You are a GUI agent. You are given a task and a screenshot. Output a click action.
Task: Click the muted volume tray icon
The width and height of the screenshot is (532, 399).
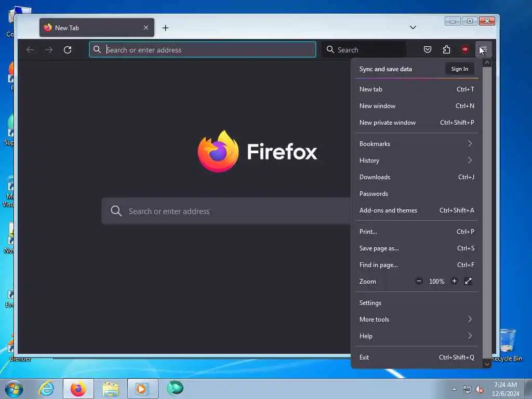coord(480,390)
